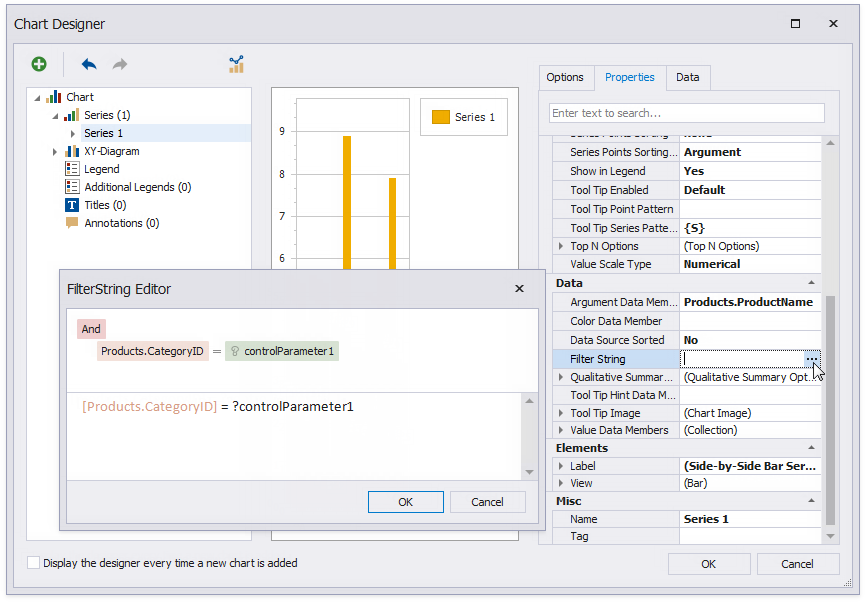Screen dimensions: 866x603
Task: Click the orange Series 1 legend swatch
Action: pyautogui.click(x=441, y=117)
